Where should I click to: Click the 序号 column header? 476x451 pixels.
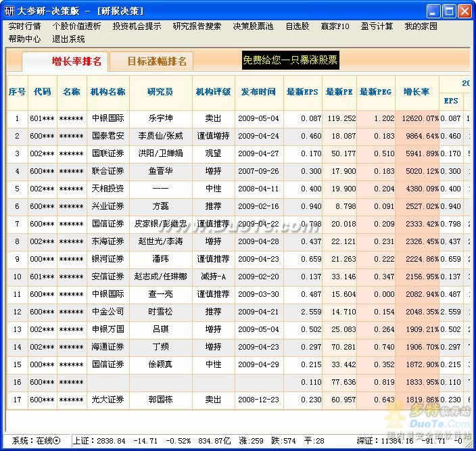click(17, 92)
